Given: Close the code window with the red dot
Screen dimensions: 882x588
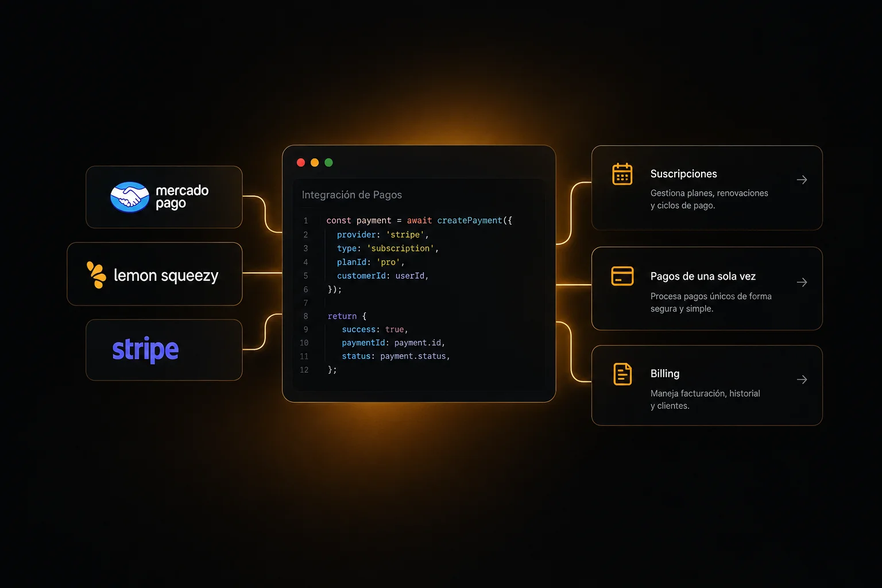Looking at the screenshot, I should pos(301,163).
